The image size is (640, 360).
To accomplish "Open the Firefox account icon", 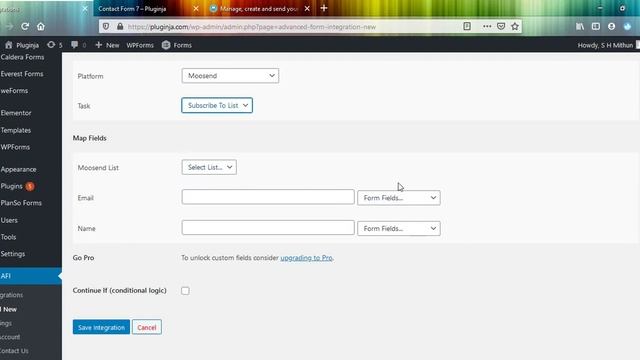I will (x=611, y=27).
